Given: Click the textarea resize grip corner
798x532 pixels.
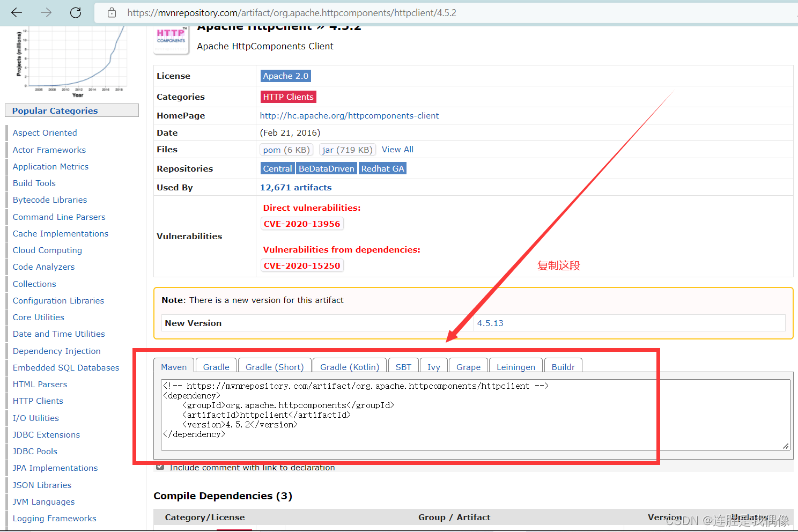Looking at the screenshot, I should point(786,446).
